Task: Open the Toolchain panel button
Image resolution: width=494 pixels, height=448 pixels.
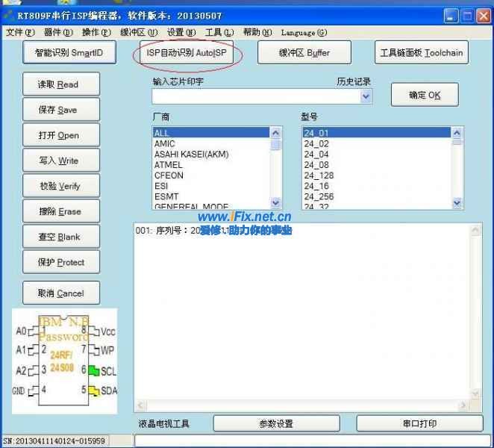Action: coord(421,53)
